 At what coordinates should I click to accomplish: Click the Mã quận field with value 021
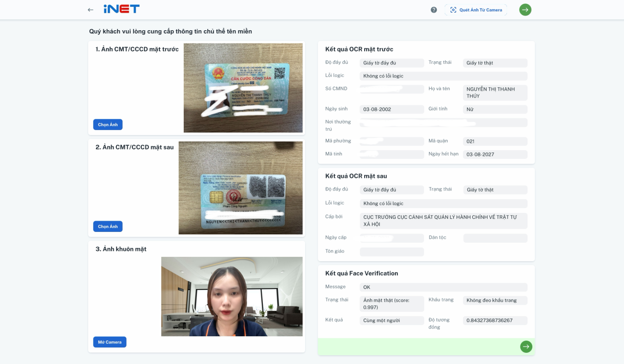(x=495, y=141)
